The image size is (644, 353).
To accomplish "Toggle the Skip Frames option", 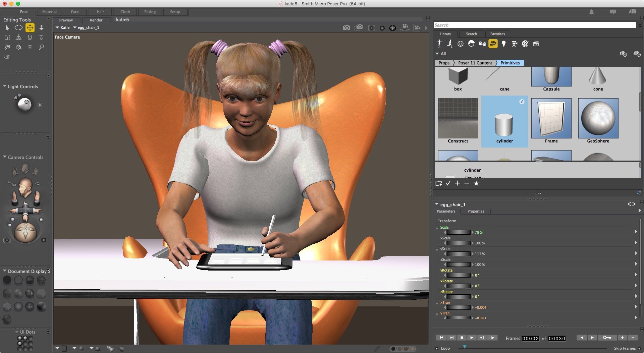I will 639,349.
